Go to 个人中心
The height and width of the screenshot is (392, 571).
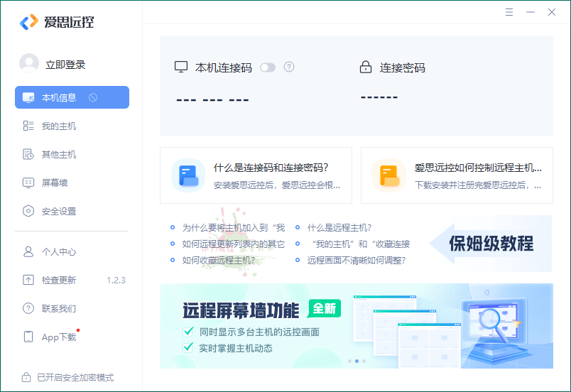[58, 252]
